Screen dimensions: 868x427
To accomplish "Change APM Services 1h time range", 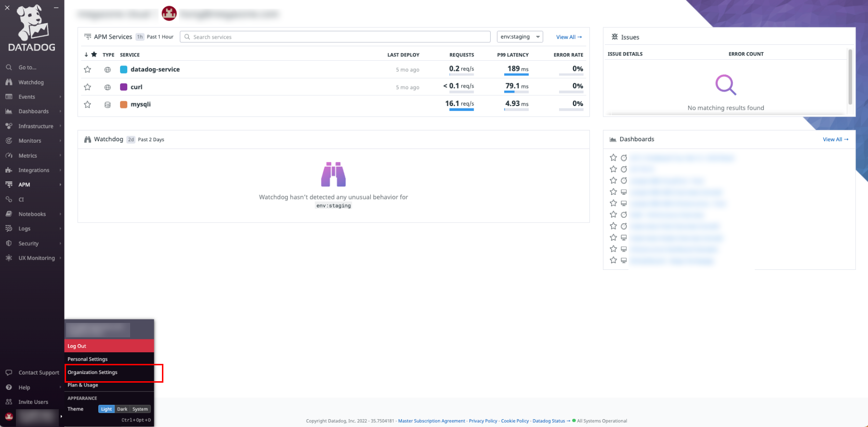I will [140, 37].
